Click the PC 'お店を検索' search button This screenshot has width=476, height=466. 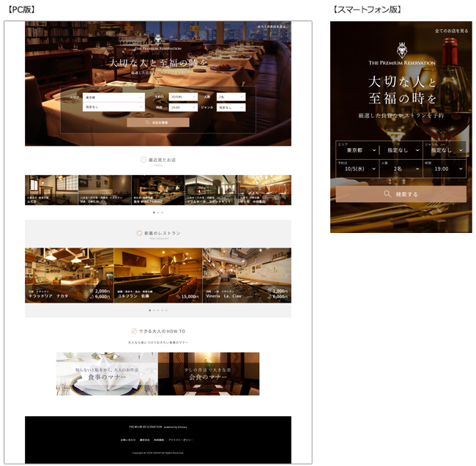point(158,122)
